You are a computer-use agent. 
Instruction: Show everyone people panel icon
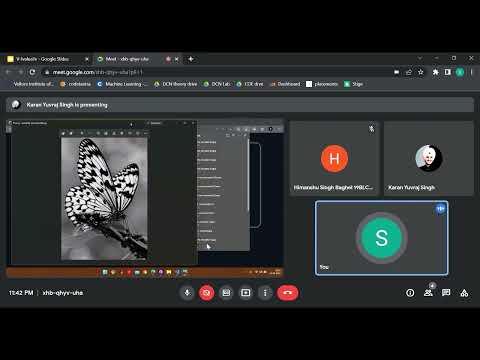click(428, 293)
